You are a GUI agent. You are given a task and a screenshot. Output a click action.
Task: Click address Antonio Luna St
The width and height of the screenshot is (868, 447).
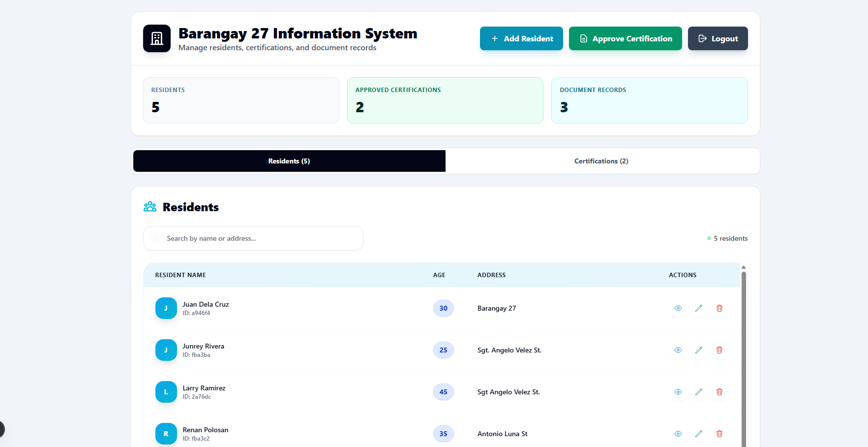[x=503, y=434]
